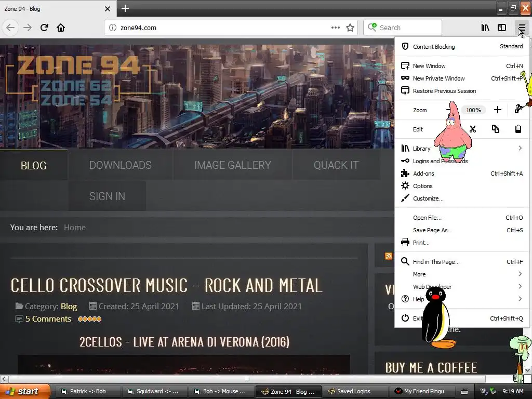Open Add-ons manager
The image size is (532, 399).
point(462,174)
